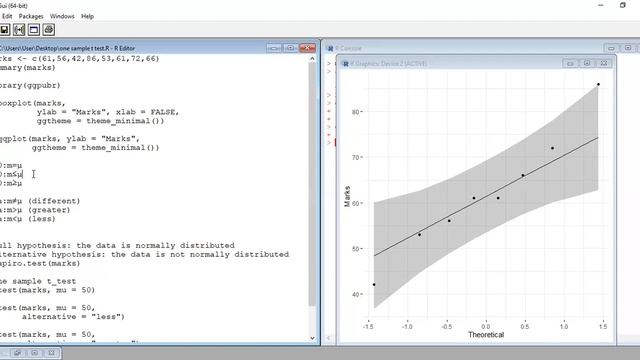Click the alternative = "less") line
640x360 pixels.
[x=73, y=317]
